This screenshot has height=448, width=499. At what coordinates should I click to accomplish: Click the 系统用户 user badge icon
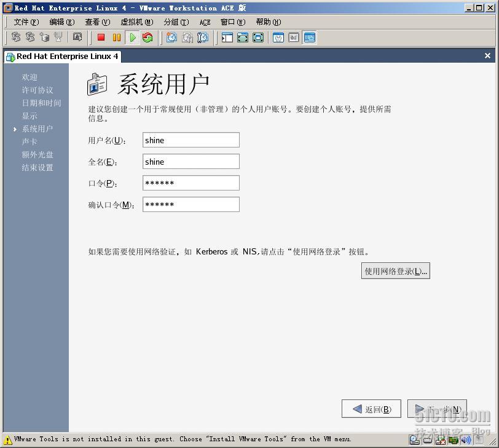click(96, 84)
